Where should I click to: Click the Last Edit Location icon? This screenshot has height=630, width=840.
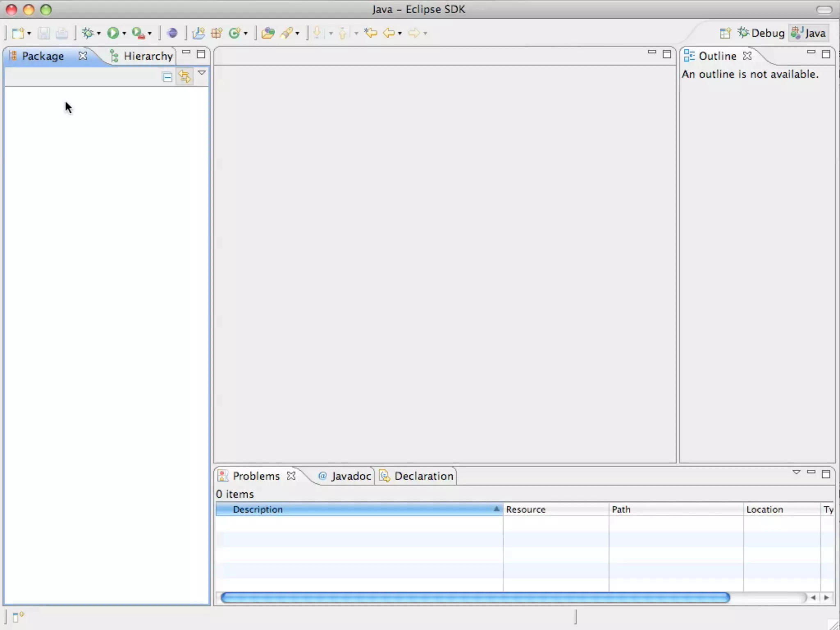tap(371, 33)
